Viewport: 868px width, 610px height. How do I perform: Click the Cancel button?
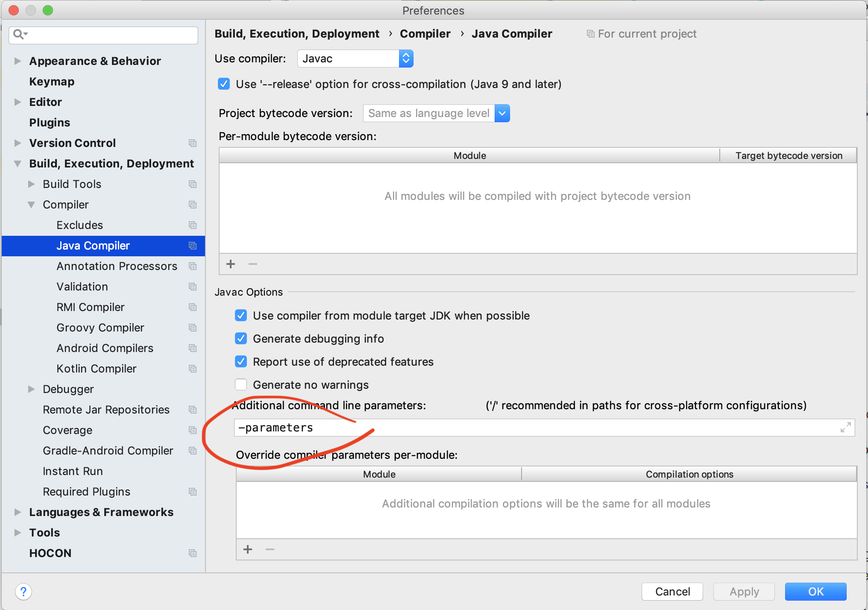[672, 592]
